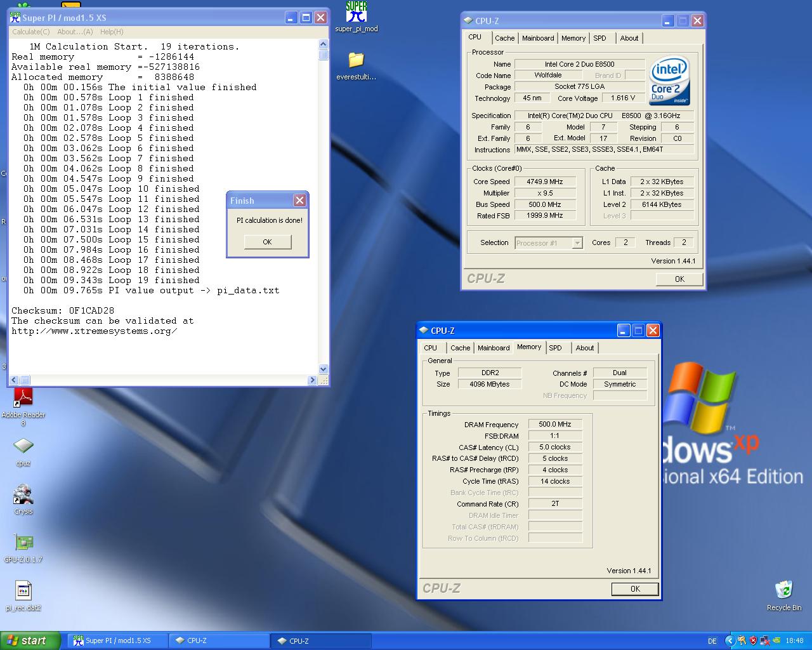This screenshot has height=650, width=812.
Task: Click the memory CPU-Z window title icon
Action: click(424, 330)
